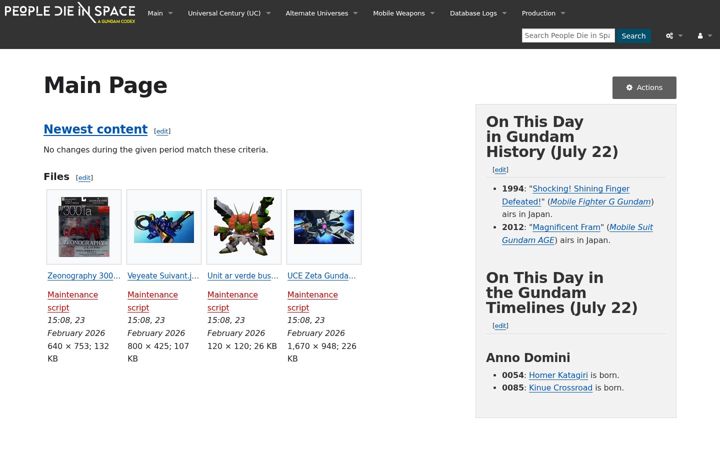Screen dimensions: 720x450
Task: Open the Veyeate Suivant thumbnail image
Action: pyautogui.click(x=164, y=227)
